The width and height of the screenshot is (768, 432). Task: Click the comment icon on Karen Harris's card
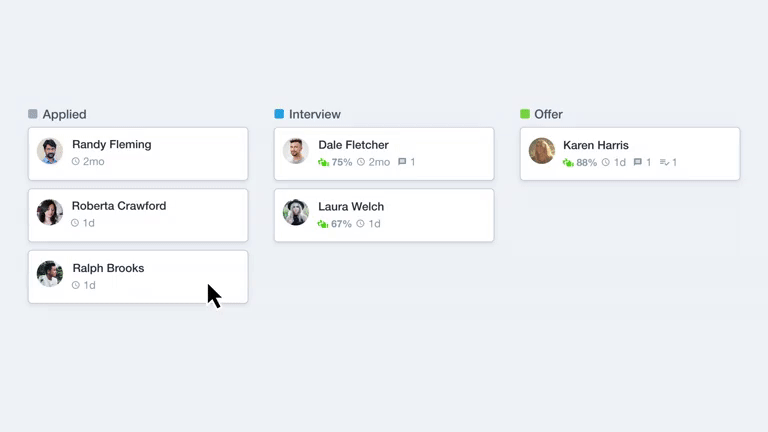637,162
